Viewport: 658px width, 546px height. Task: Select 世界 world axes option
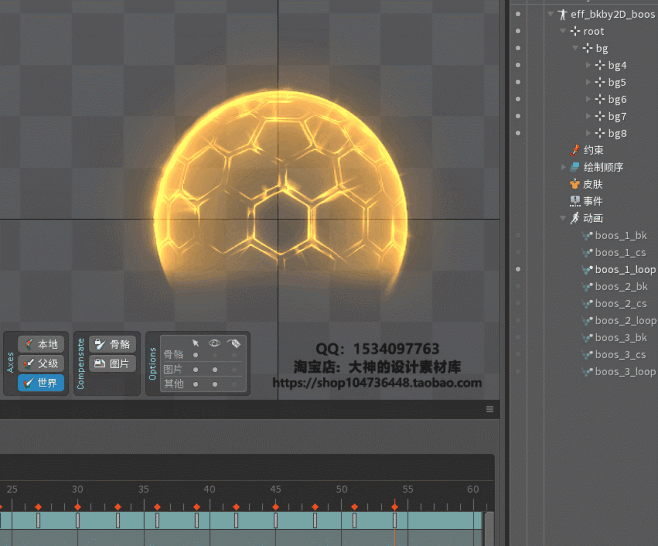[41, 383]
